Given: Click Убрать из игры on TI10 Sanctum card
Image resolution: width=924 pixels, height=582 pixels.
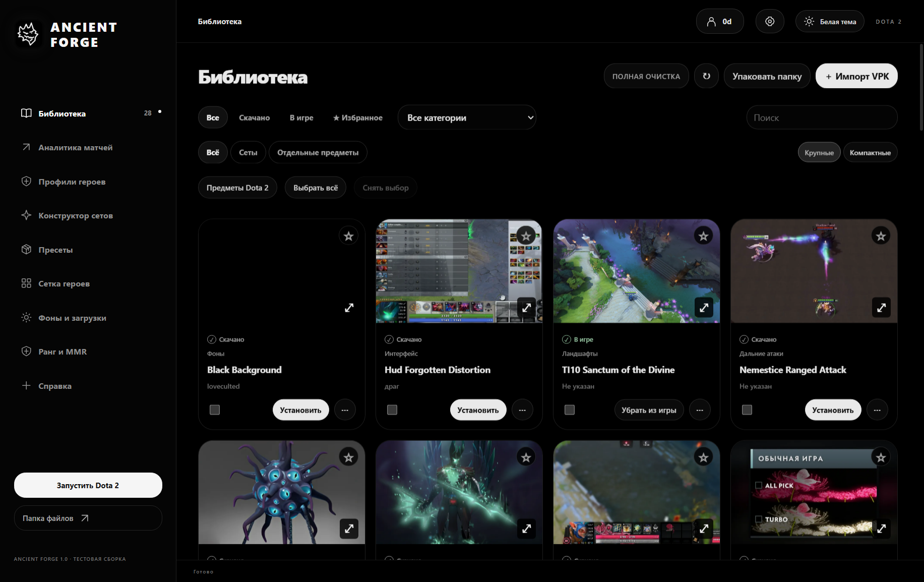Looking at the screenshot, I should tap(649, 410).
